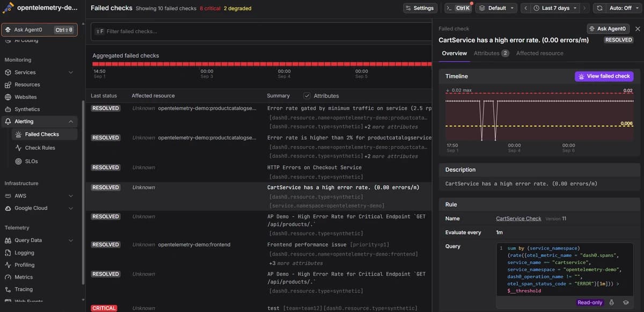Open Google Cloud infrastructure section
The width and height of the screenshot is (644, 312).
tap(31, 208)
